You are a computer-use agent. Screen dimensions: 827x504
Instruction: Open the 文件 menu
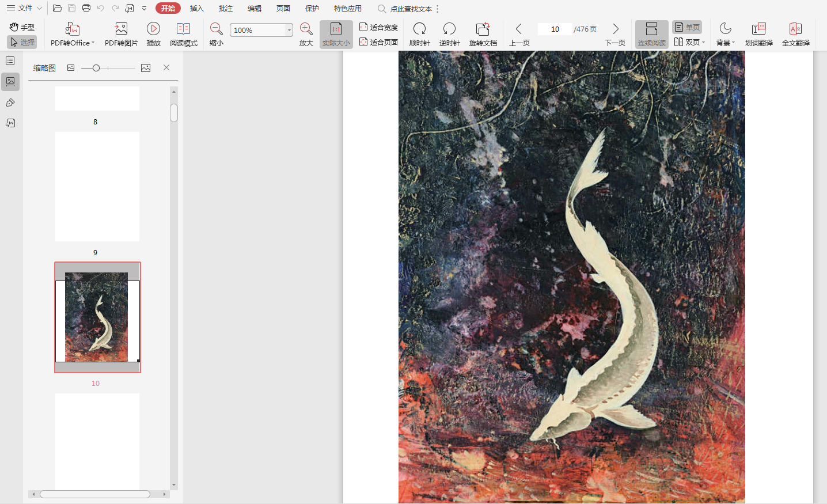tap(24, 8)
